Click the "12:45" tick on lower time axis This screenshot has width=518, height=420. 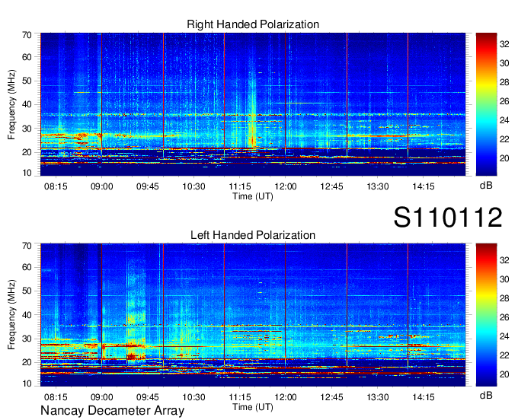tap(331, 397)
